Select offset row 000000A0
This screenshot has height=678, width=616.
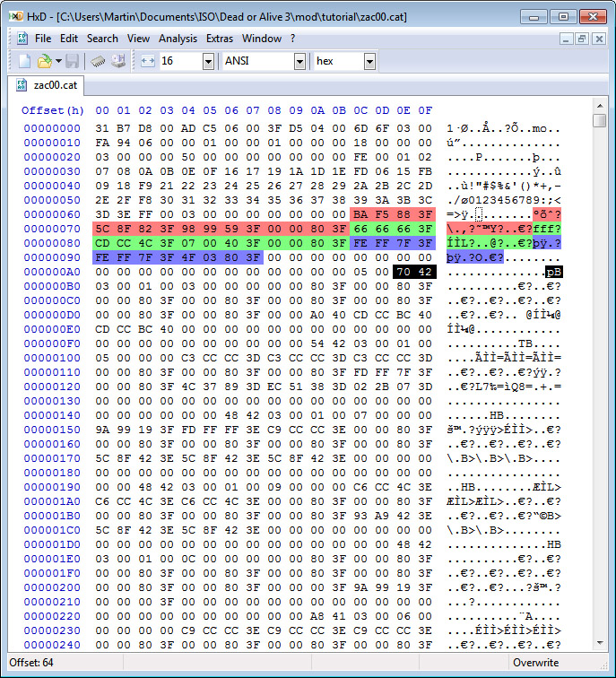(52, 272)
